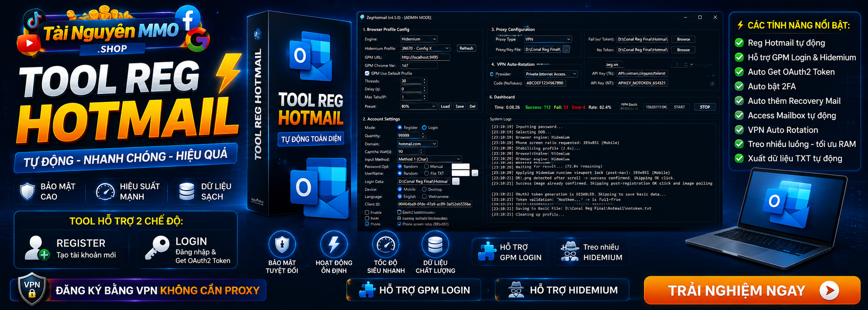Open the Hidemium Profile dropdown
Screen dimensions: 868x310
(425, 48)
